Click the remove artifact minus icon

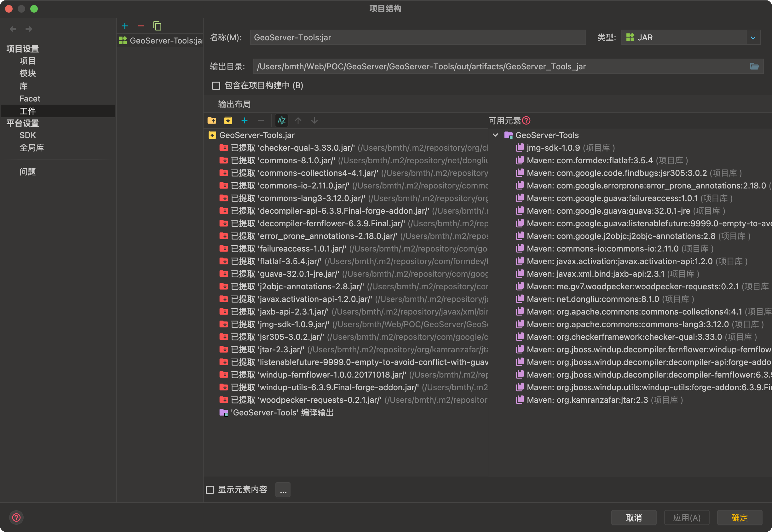[x=141, y=26]
